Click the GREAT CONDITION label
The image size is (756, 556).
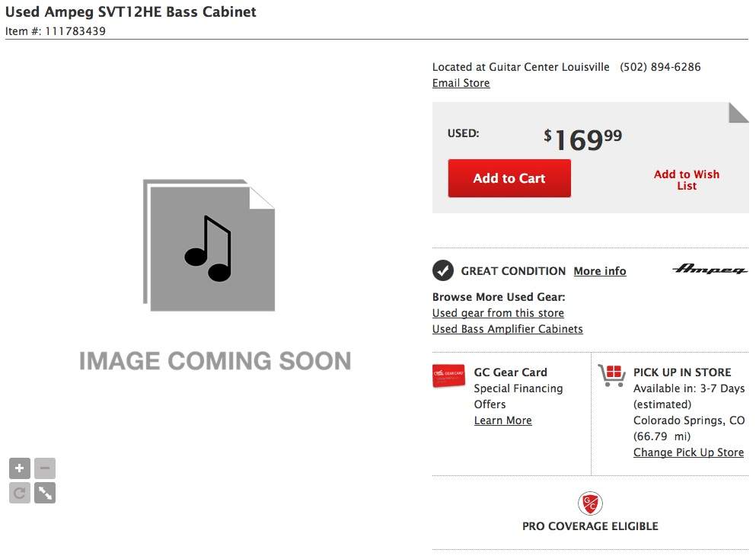(513, 271)
